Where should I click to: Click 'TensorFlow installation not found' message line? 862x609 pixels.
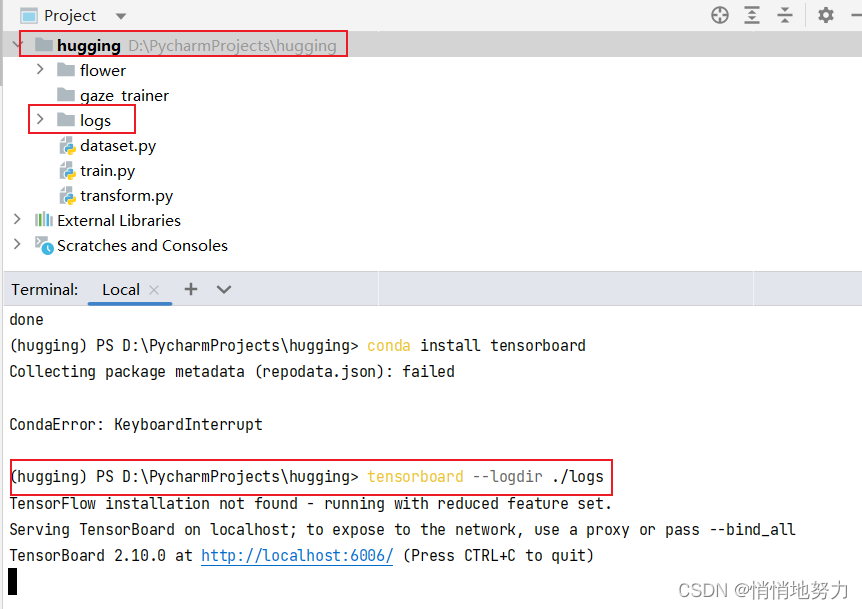pyautogui.click(x=311, y=503)
